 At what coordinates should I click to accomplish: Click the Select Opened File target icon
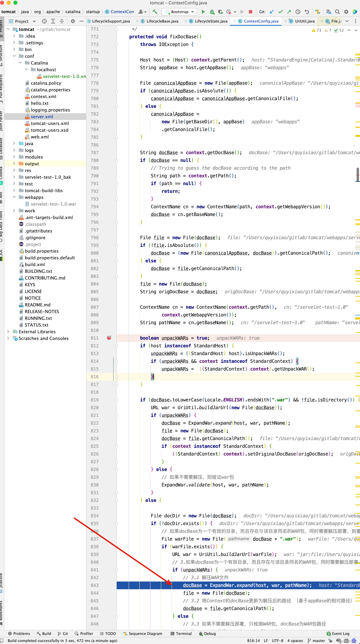point(44,21)
